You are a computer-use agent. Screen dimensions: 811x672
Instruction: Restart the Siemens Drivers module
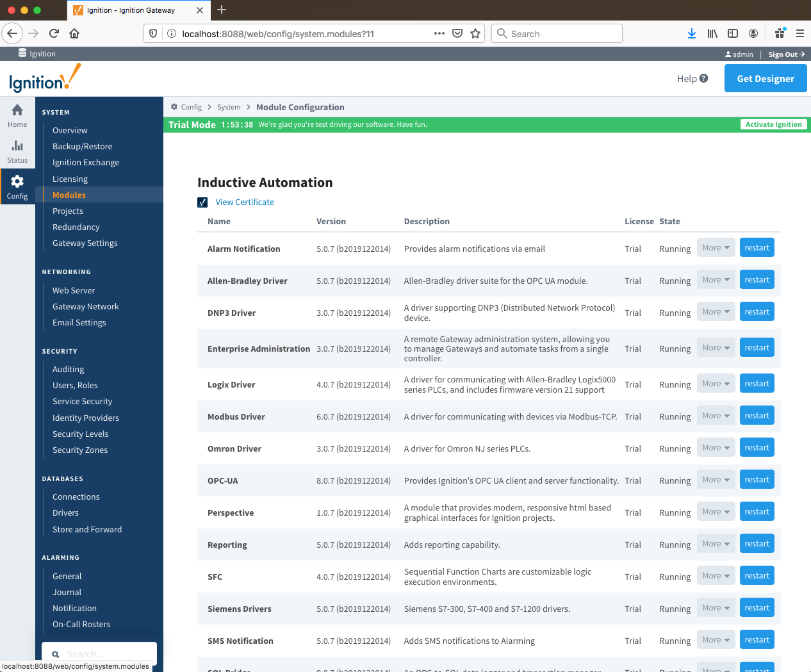click(757, 608)
